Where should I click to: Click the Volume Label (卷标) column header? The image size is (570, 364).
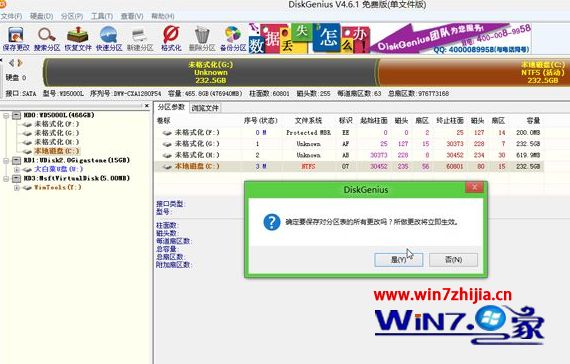[163, 121]
